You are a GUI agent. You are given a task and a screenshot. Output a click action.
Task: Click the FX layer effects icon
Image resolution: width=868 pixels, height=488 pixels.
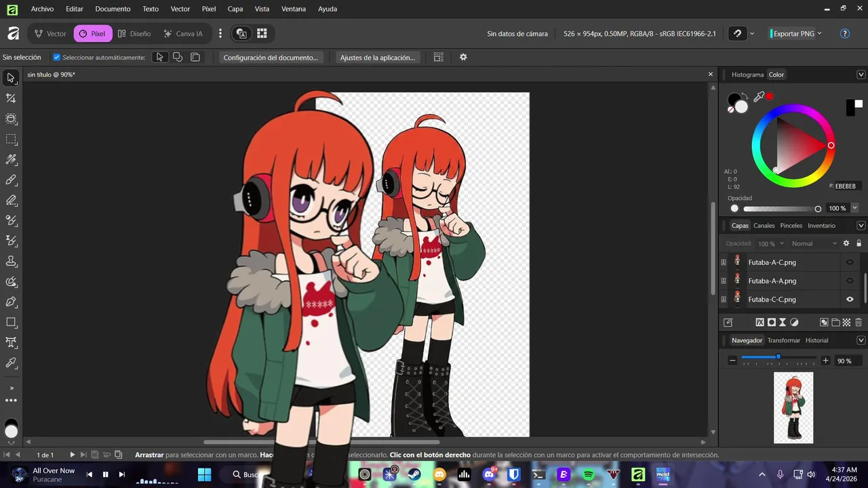[x=760, y=323]
